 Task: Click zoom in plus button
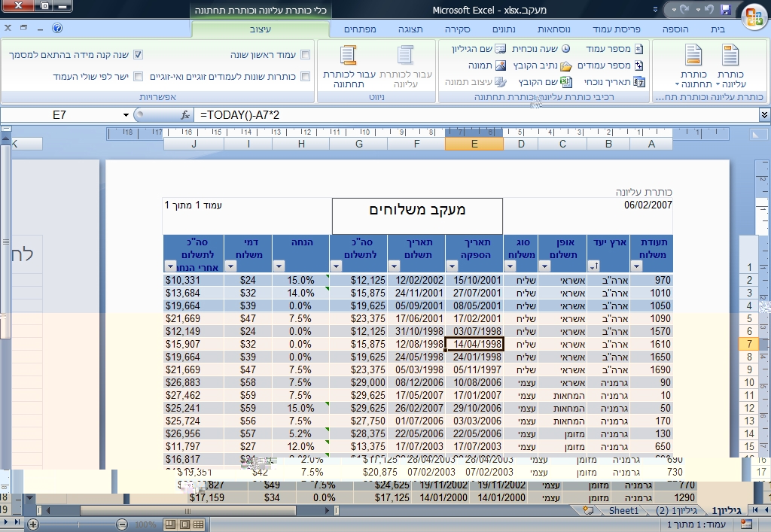pyautogui.click(x=33, y=524)
